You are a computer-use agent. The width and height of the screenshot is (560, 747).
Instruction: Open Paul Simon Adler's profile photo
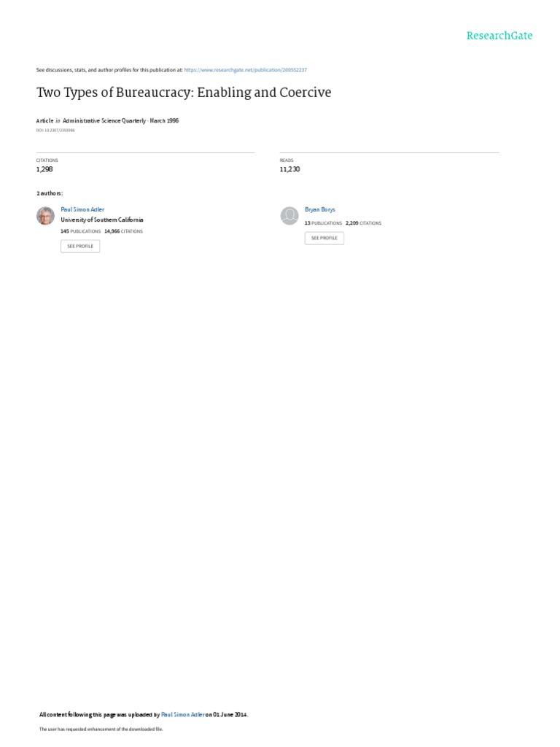click(x=46, y=216)
